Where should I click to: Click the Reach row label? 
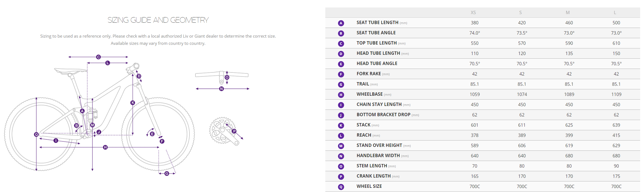tap(364, 135)
